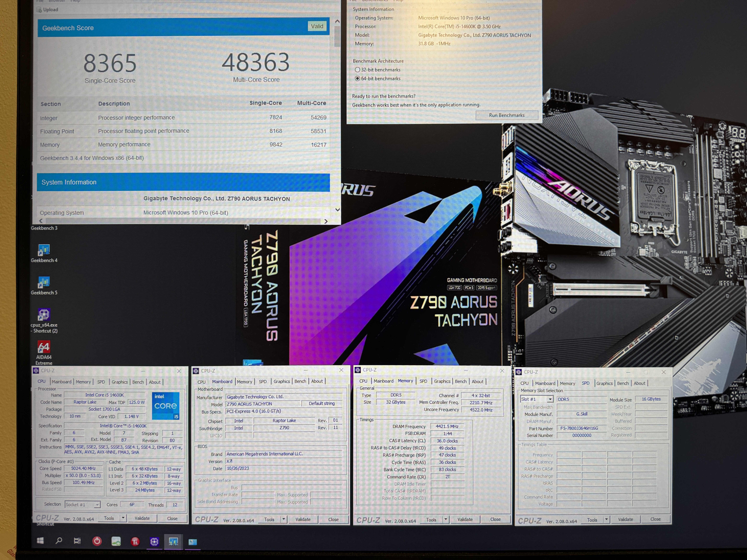Click the Valid badge on Geekbench Score header

pyautogui.click(x=317, y=26)
